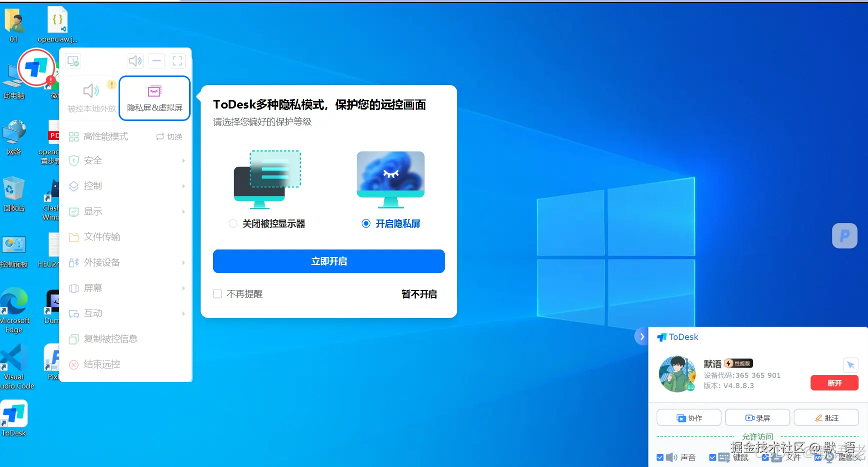Click the 开启隐私屏 monitor illustration
Screen dimensions: 868x467
(x=391, y=179)
